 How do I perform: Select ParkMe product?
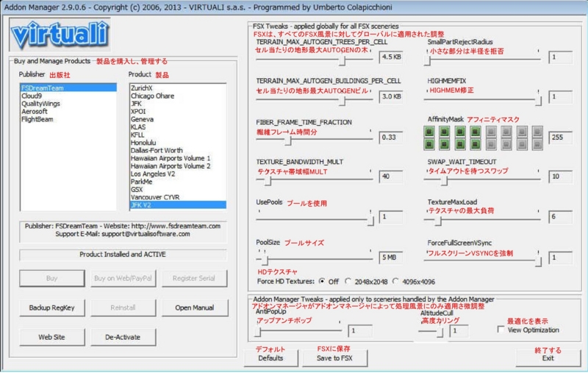[x=178, y=182]
